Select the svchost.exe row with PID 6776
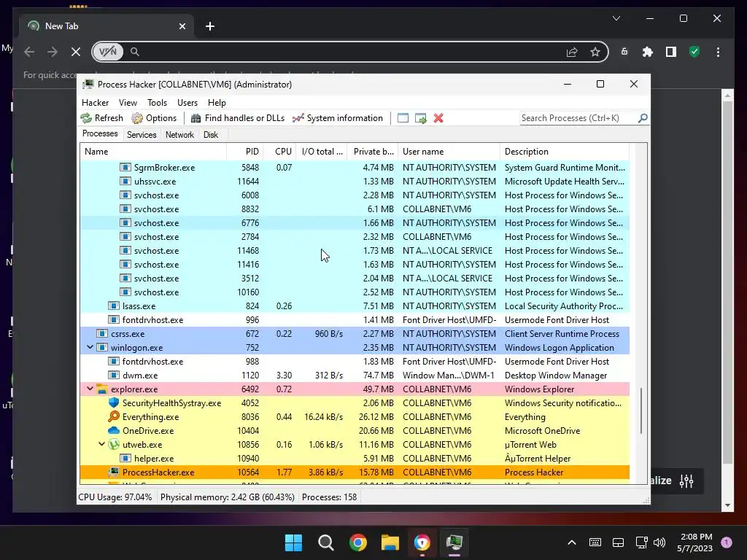747x560 pixels. point(355,223)
